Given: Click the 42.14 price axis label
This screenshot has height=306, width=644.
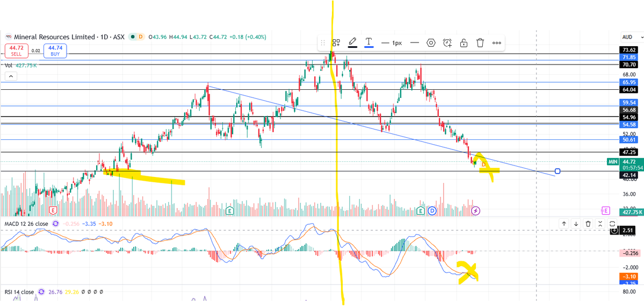Looking at the screenshot, I should [x=628, y=175].
